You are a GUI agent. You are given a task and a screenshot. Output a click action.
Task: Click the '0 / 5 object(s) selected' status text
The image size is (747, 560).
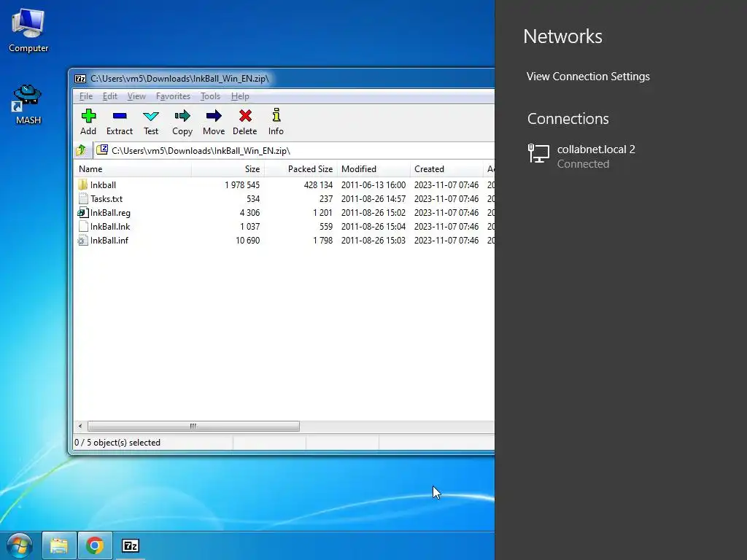117,443
